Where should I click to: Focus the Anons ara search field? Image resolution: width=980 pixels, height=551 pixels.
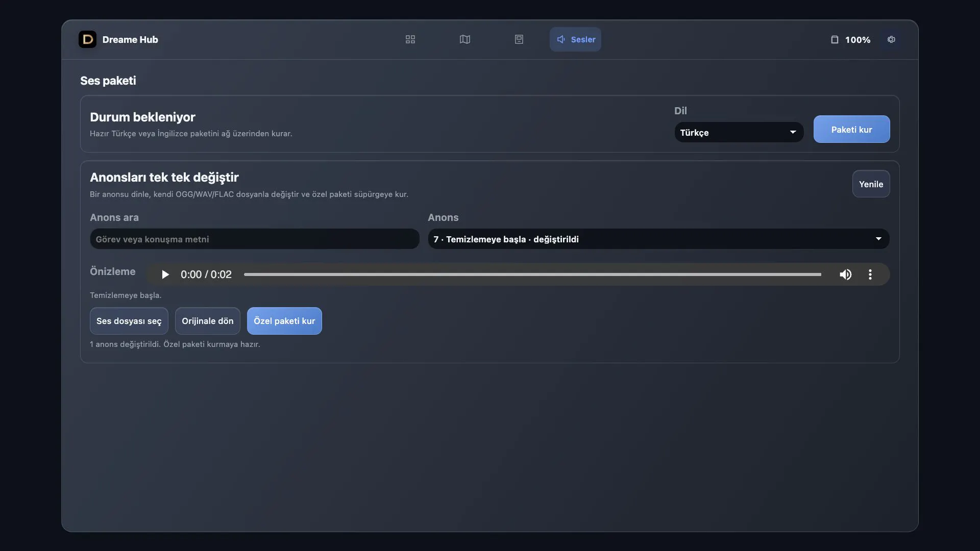(255, 239)
